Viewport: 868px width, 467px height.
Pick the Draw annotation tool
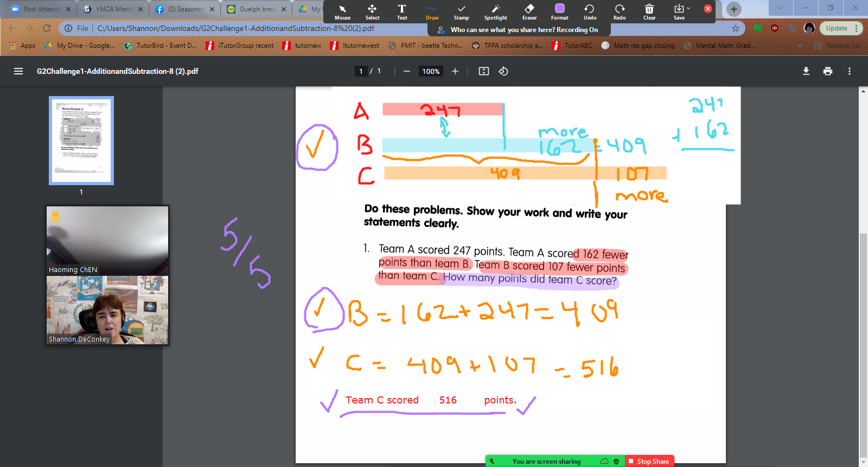(432, 12)
